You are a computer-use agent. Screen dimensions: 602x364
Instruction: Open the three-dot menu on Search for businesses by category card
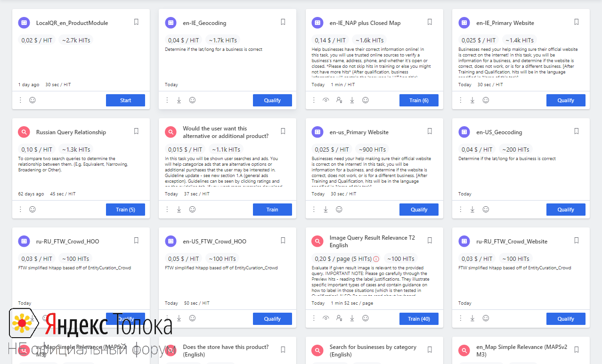[x=314, y=363]
